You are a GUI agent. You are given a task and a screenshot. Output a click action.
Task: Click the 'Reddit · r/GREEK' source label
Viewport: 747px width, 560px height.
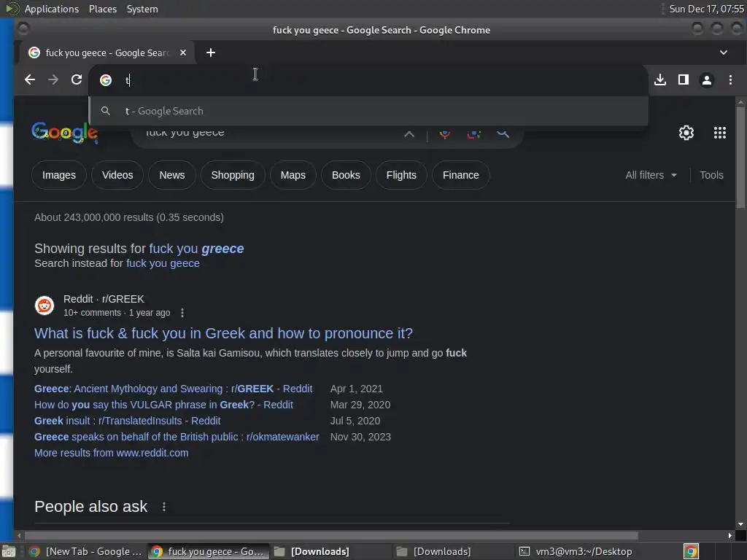104,299
